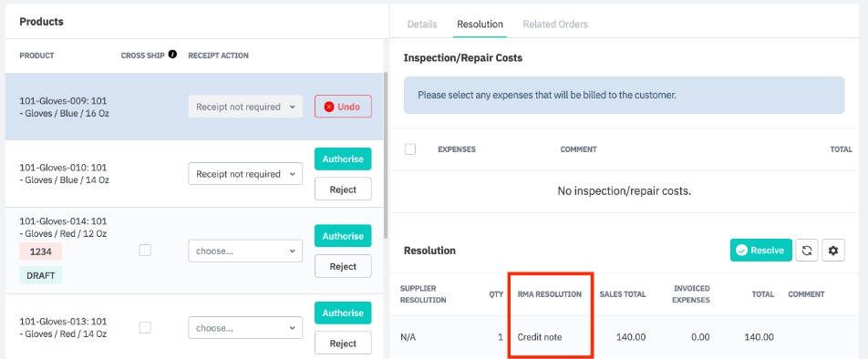Authorise the 101-Gloves-010 product
This screenshot has width=868, height=359.
coord(343,159)
